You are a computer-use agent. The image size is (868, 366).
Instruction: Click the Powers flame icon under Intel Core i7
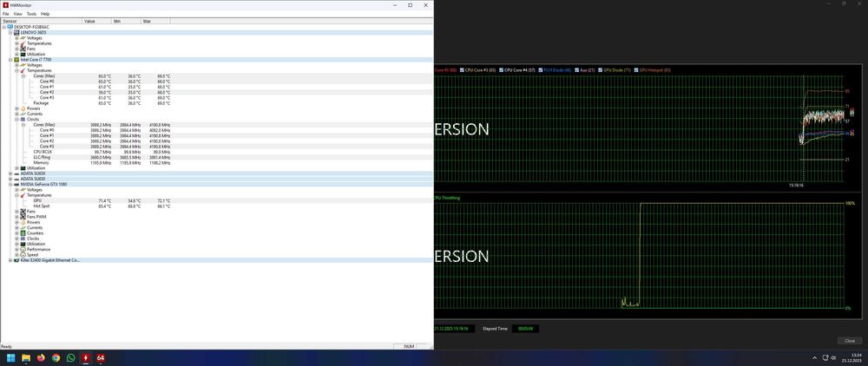pos(23,108)
